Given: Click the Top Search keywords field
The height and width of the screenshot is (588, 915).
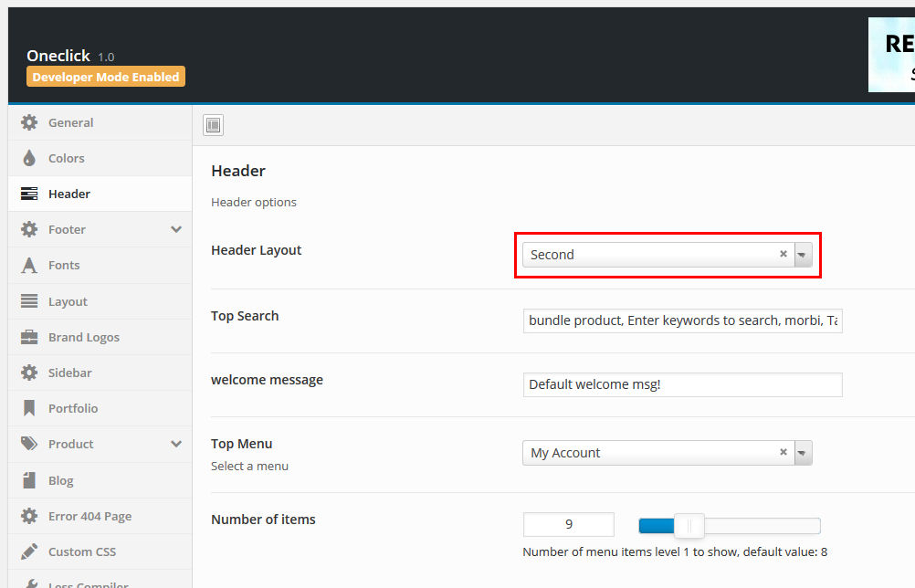Looking at the screenshot, I should point(682,320).
